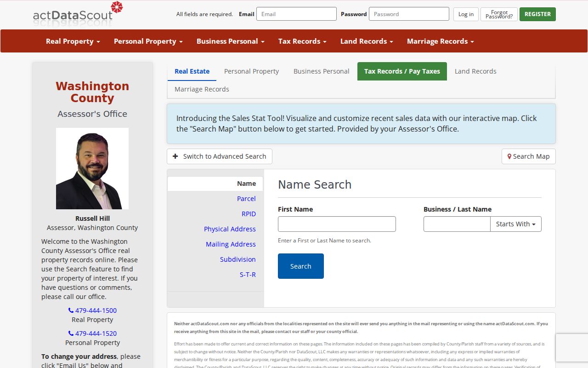The height and width of the screenshot is (368, 588).
Task: Click the Log in button
Action: pyautogui.click(x=466, y=14)
